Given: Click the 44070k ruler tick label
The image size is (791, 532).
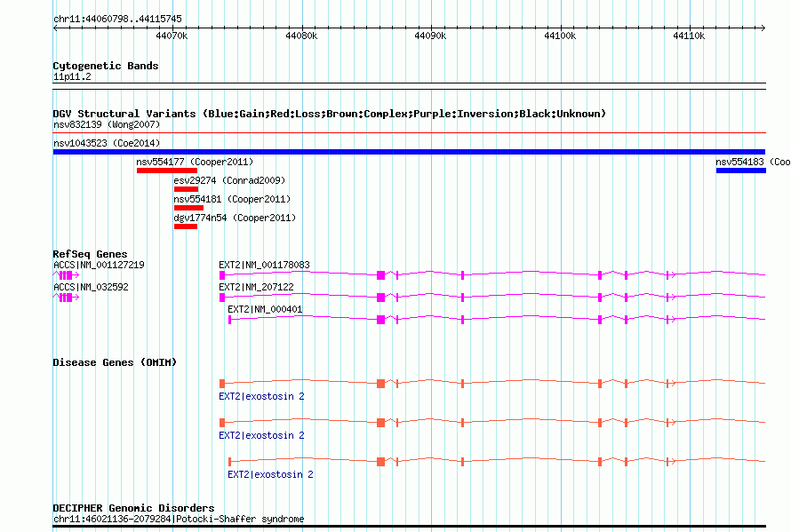Looking at the screenshot, I should tap(172, 36).
